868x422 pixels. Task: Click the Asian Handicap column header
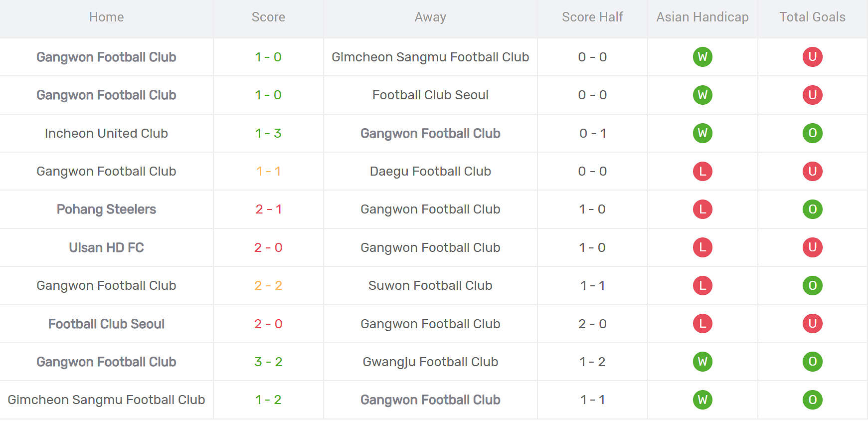(x=702, y=17)
